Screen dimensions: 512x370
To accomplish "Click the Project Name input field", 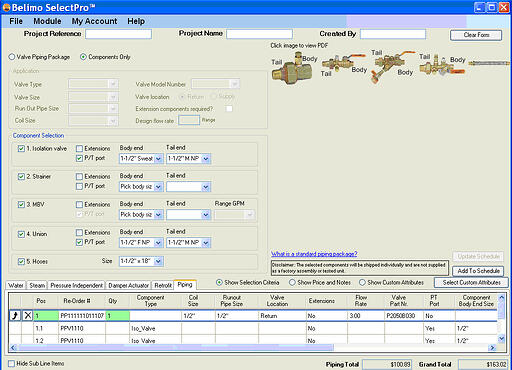I will 259,34.
